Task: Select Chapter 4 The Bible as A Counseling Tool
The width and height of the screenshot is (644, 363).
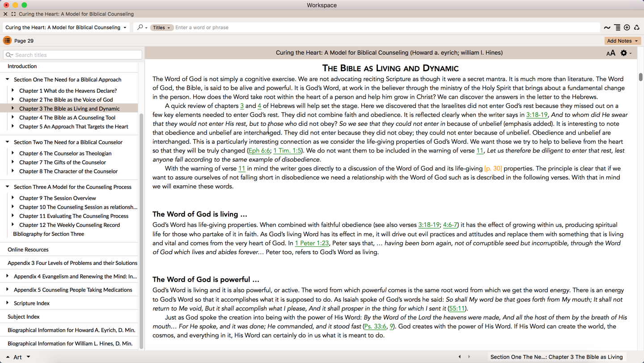Action: point(67,118)
